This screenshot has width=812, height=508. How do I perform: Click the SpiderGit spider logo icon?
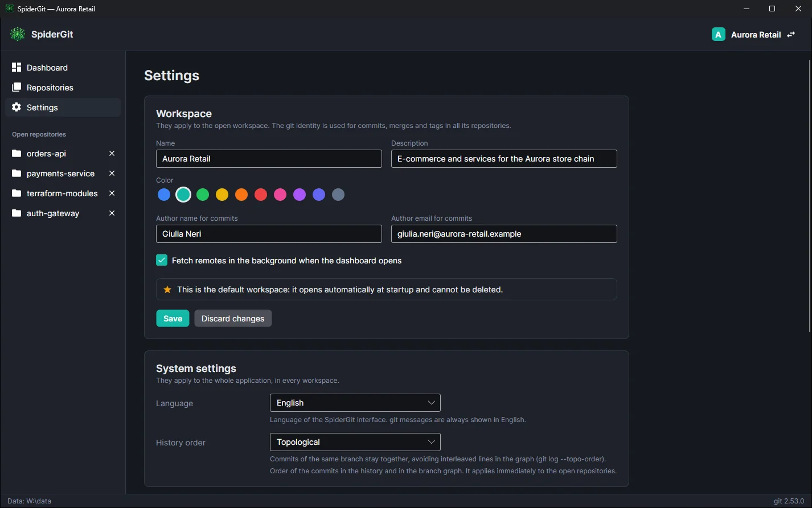tap(18, 34)
